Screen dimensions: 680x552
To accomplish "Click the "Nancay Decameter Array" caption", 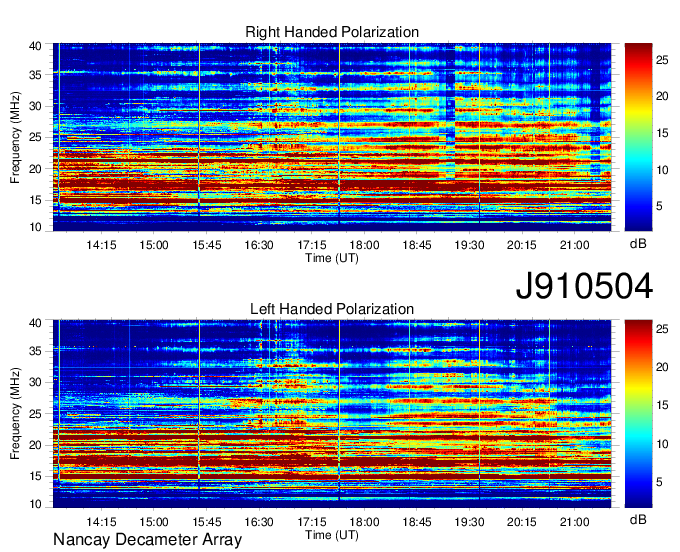I will 147,539.
